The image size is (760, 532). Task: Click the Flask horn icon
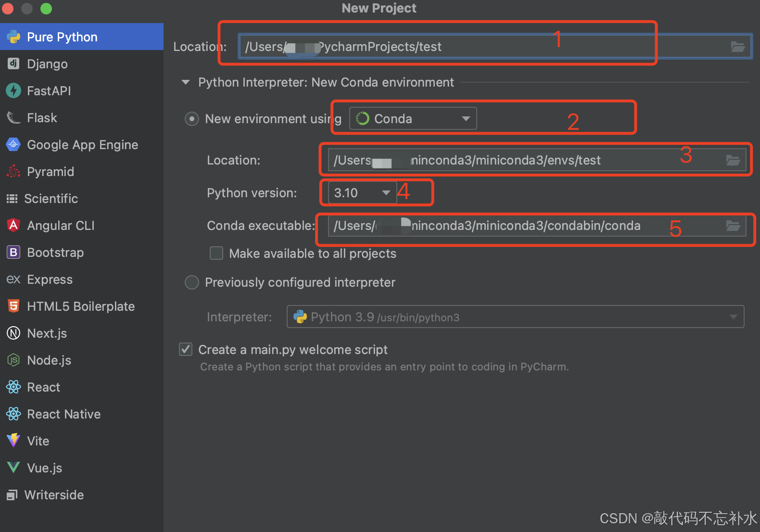13,117
